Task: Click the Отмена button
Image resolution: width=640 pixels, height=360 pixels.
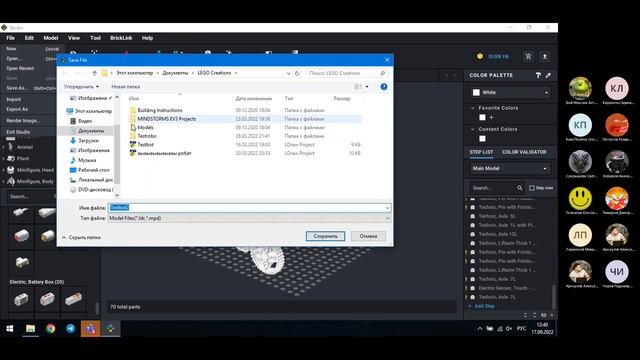Action: pyautogui.click(x=368, y=236)
